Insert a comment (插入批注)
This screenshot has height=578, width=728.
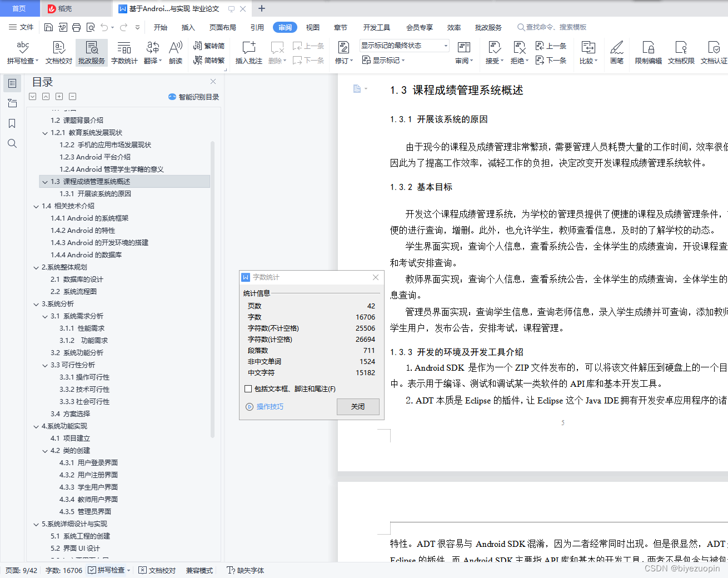[x=248, y=53]
